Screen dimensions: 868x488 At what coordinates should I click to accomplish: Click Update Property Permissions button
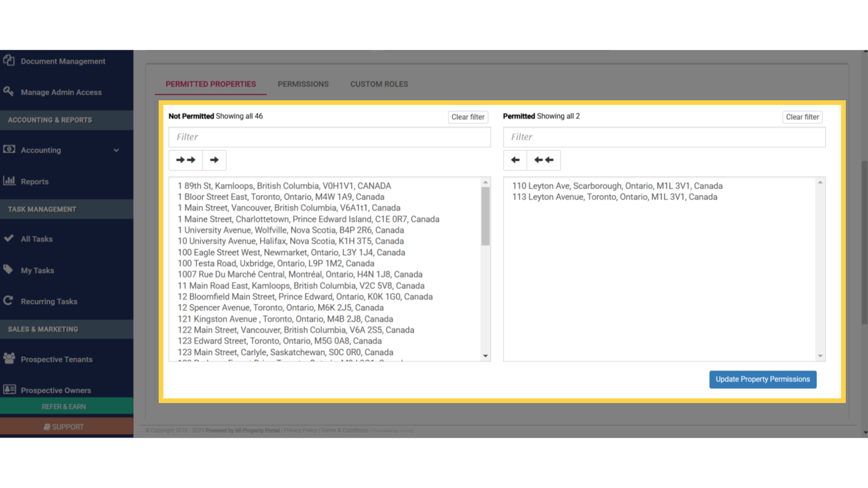coord(763,380)
